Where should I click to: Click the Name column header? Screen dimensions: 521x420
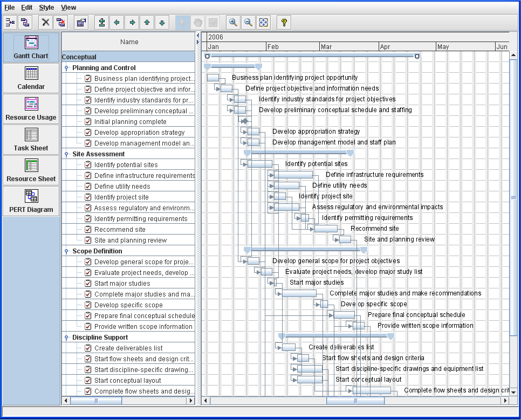(129, 42)
